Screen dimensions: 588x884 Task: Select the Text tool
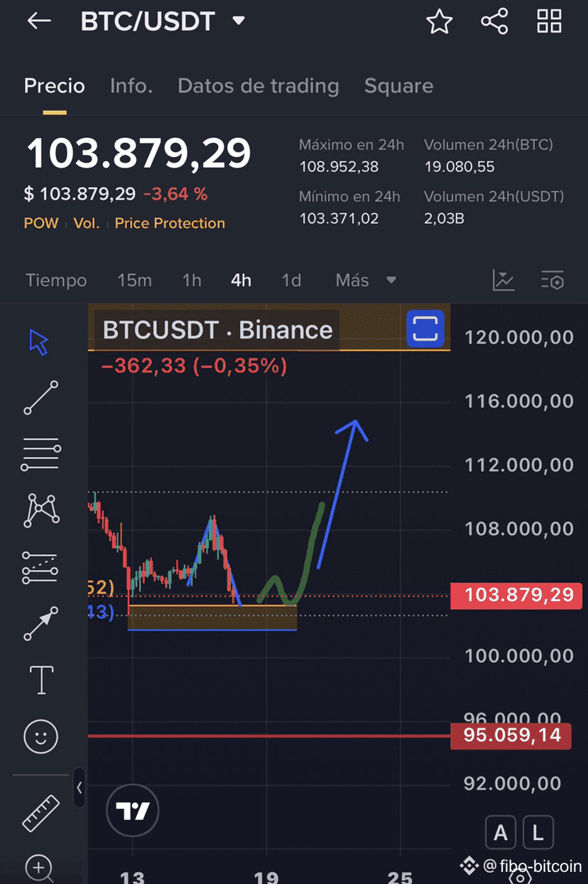(41, 680)
